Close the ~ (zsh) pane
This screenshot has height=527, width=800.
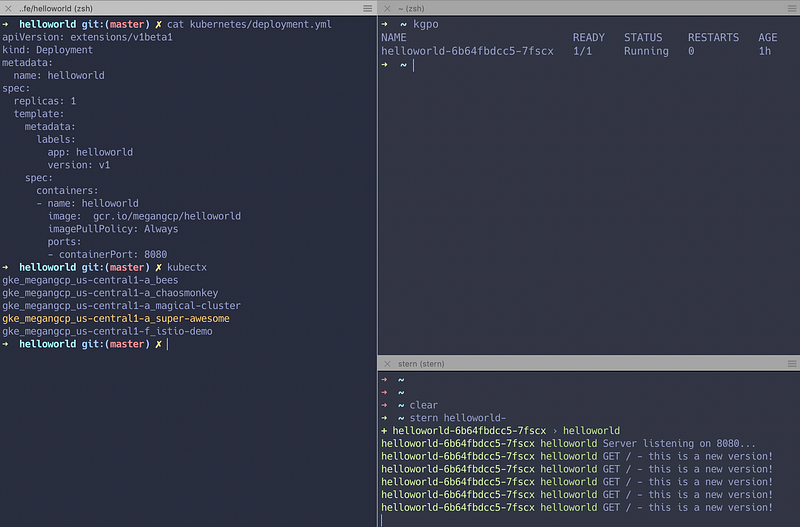(387, 8)
